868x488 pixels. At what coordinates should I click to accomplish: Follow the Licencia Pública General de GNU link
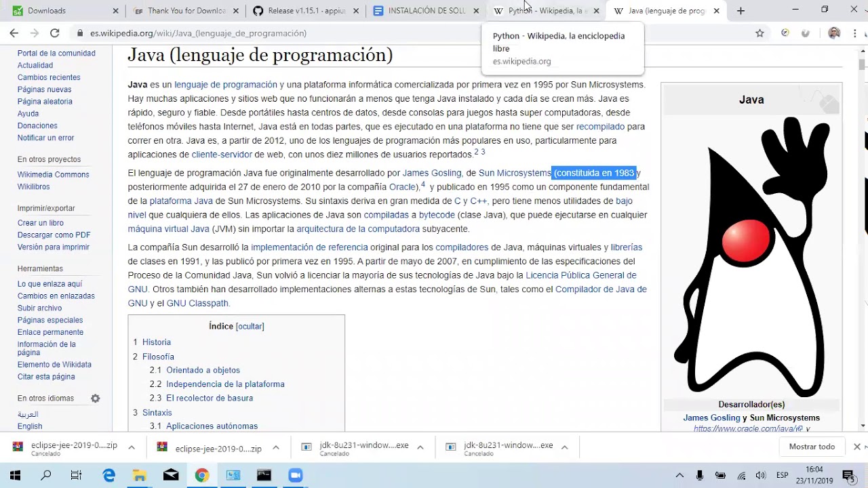tap(581, 275)
